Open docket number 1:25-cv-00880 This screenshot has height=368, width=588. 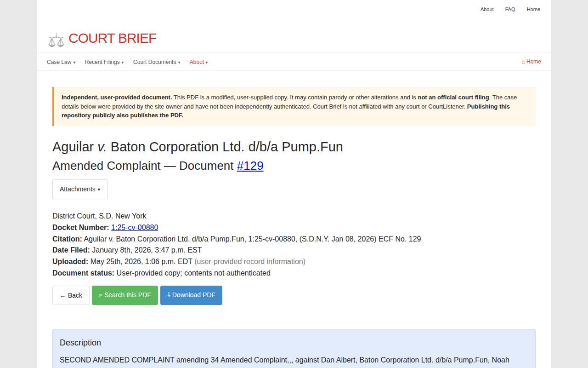[x=135, y=227]
